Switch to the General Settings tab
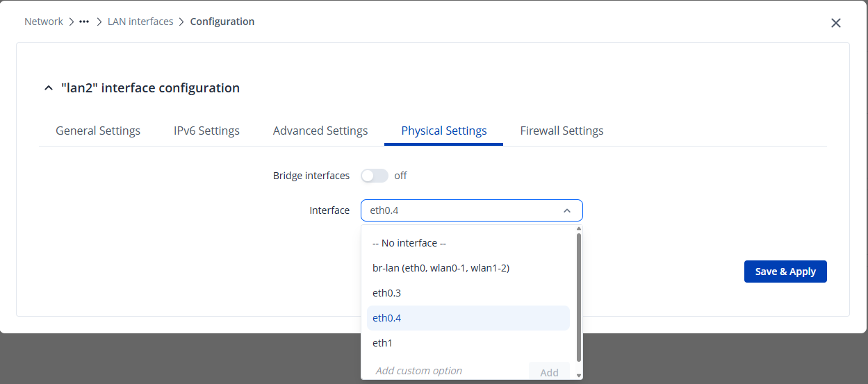The image size is (868, 384). (98, 131)
